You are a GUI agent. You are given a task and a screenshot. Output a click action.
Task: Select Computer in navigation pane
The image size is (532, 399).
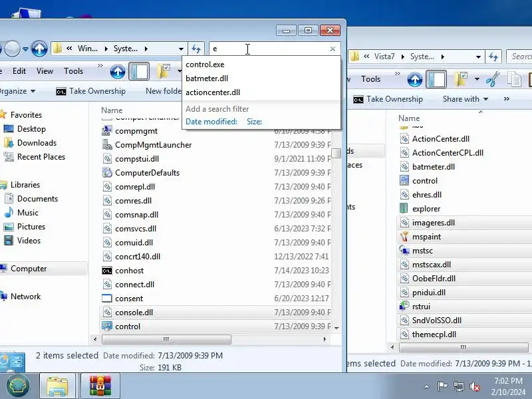point(29,269)
